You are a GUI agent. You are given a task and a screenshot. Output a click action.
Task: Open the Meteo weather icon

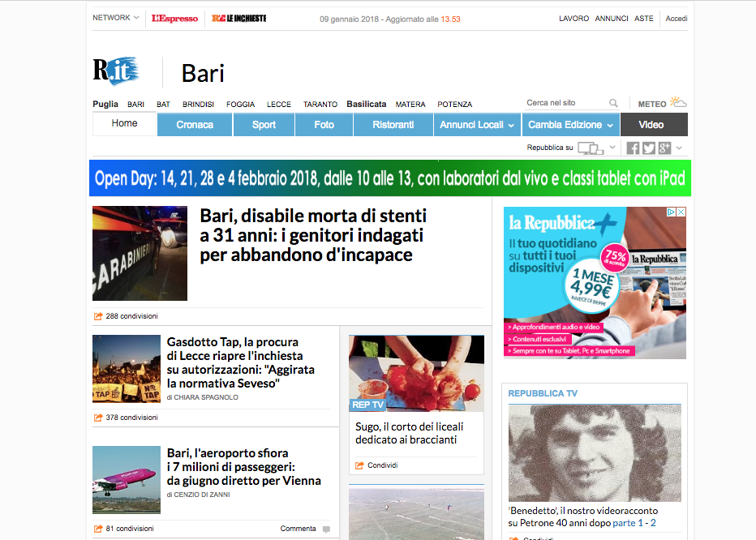(678, 103)
